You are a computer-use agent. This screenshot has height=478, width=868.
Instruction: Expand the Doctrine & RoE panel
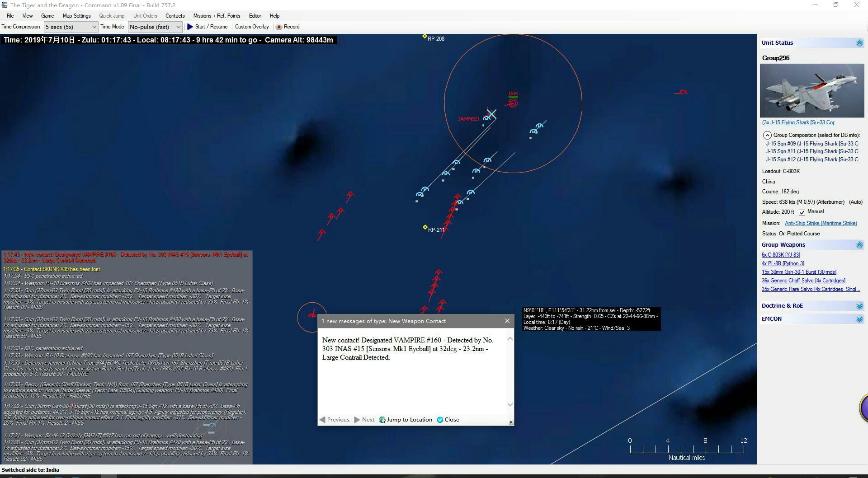[x=859, y=306]
